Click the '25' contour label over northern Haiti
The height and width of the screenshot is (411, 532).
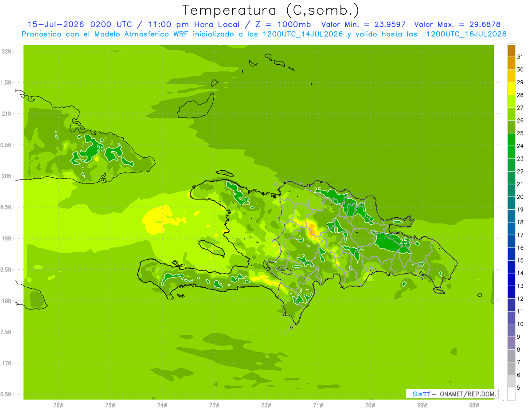pos(246,202)
